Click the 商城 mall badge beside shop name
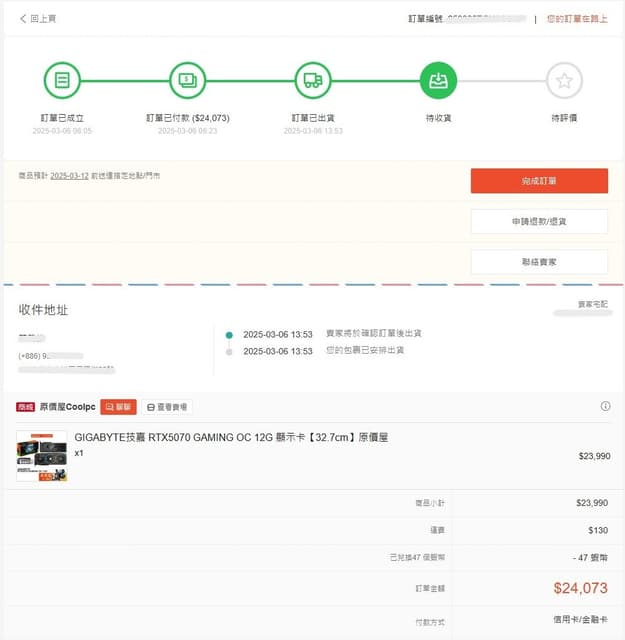The width and height of the screenshot is (625, 640). [26, 407]
